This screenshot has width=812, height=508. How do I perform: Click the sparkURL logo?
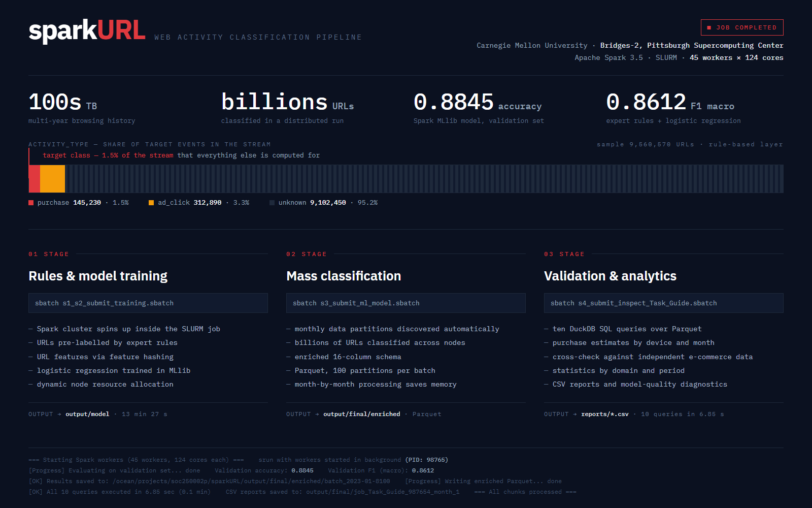point(87,31)
